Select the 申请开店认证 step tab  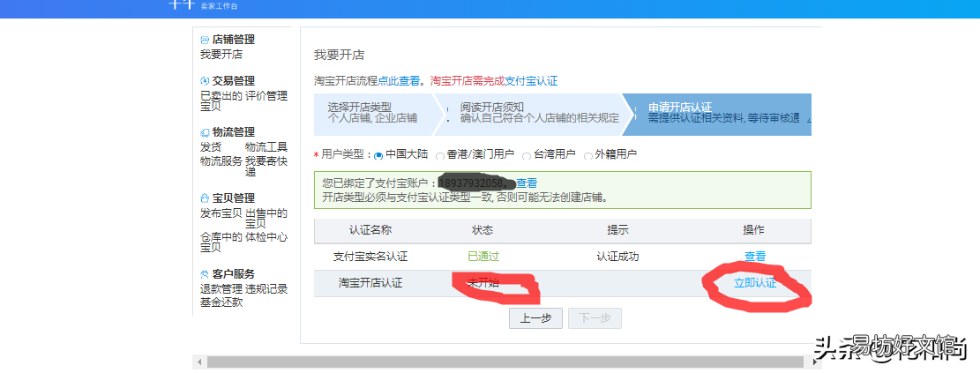point(719,115)
